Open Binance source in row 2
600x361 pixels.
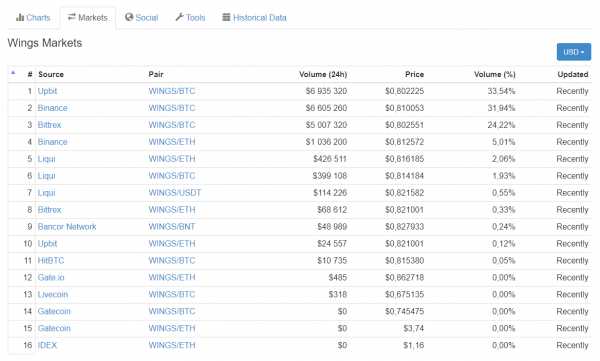(52, 108)
